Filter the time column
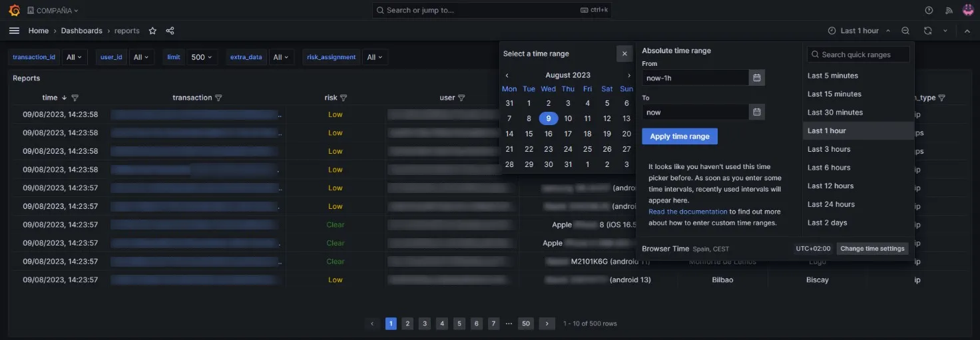The height and width of the screenshot is (340, 980). coord(75,98)
